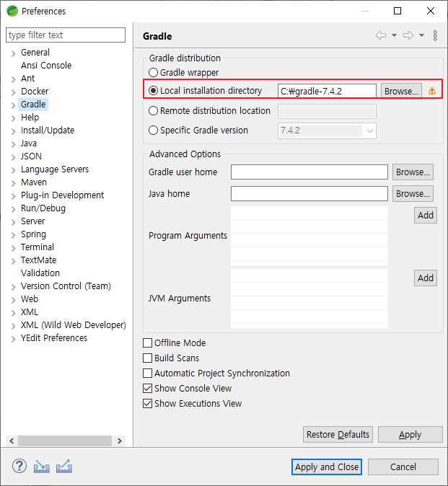448x486 pixels.
Task: Click the JVM Arguments list area
Action: click(309, 299)
